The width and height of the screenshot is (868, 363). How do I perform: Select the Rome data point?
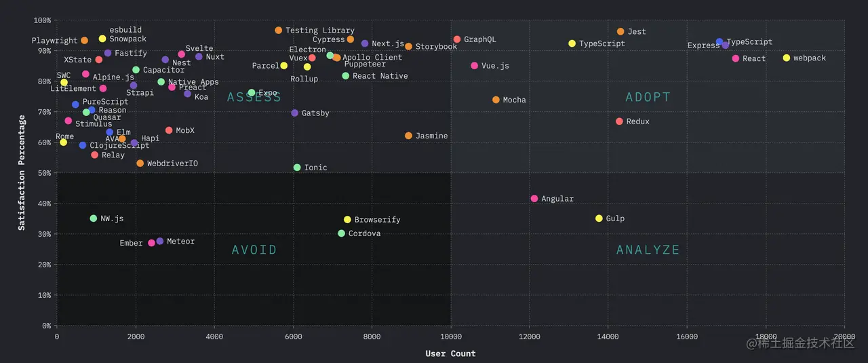coord(63,142)
